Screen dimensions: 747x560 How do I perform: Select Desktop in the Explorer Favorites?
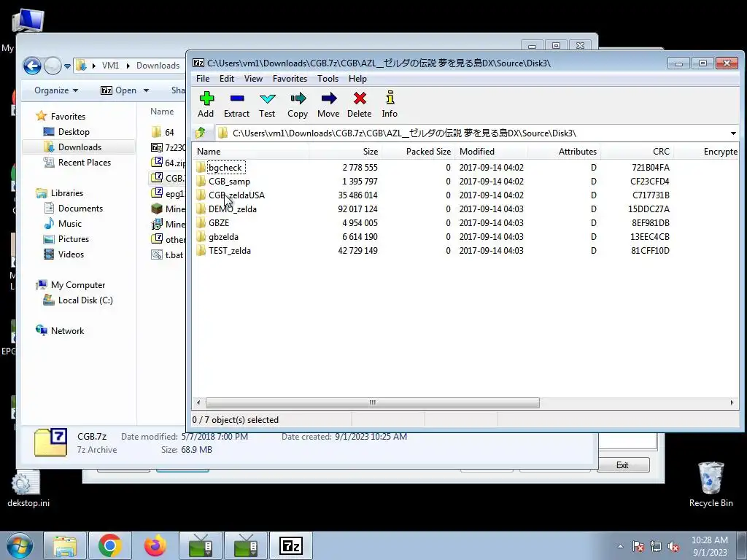tap(74, 132)
